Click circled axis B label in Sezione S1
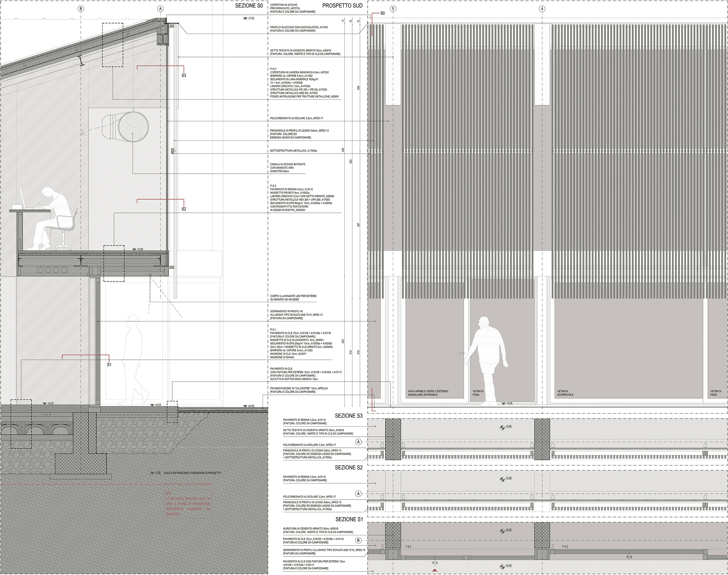The width and height of the screenshot is (728, 575). pyautogui.click(x=358, y=540)
